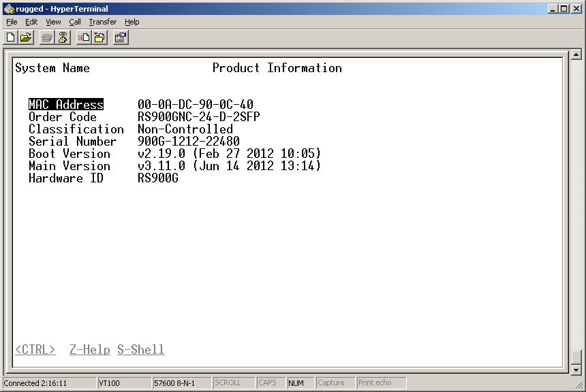Open Properties from the toolbar icon
The width and height of the screenshot is (586, 392).
pyautogui.click(x=121, y=37)
